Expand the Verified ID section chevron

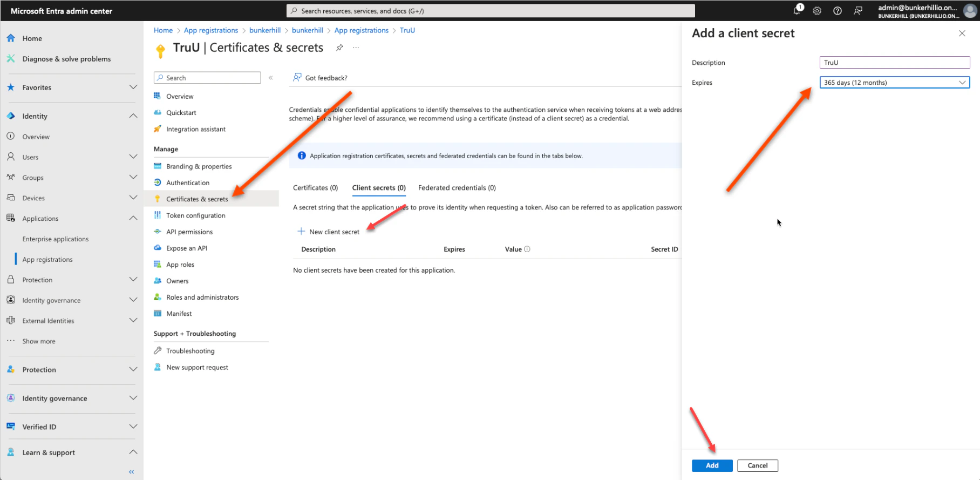pos(133,427)
